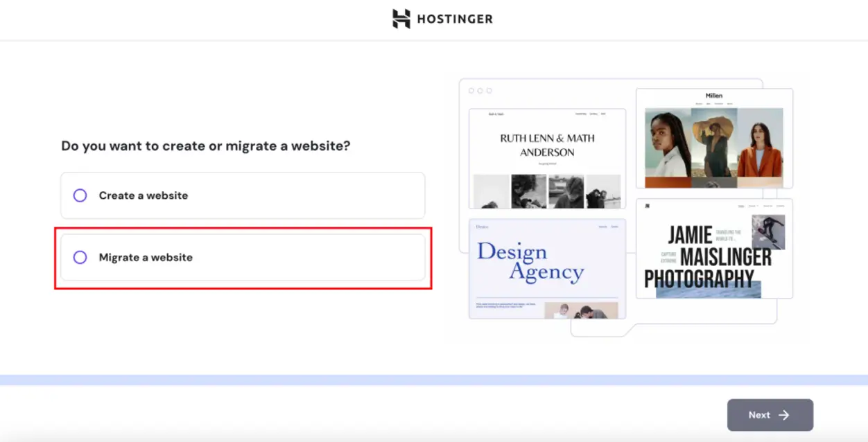Click the highlighted Migrate a website card

242,257
